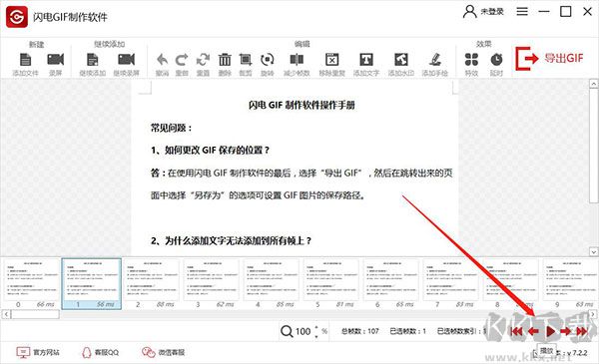Click the 减少帧数 reduce frames icon
The width and height of the screenshot is (599, 364).
pos(297,60)
